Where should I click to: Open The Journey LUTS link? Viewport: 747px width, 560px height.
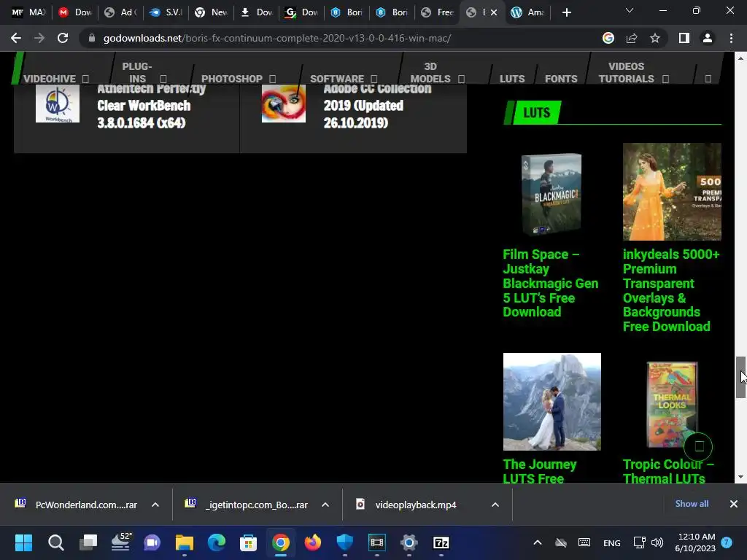click(539, 471)
